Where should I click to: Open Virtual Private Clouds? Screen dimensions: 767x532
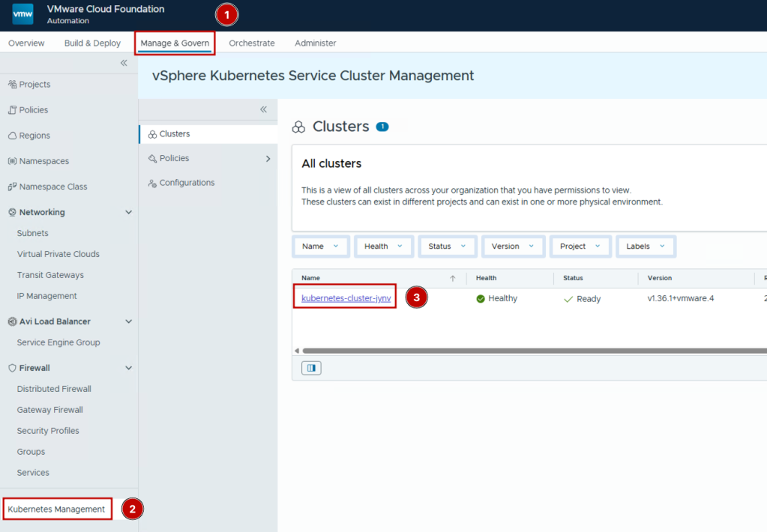click(58, 254)
